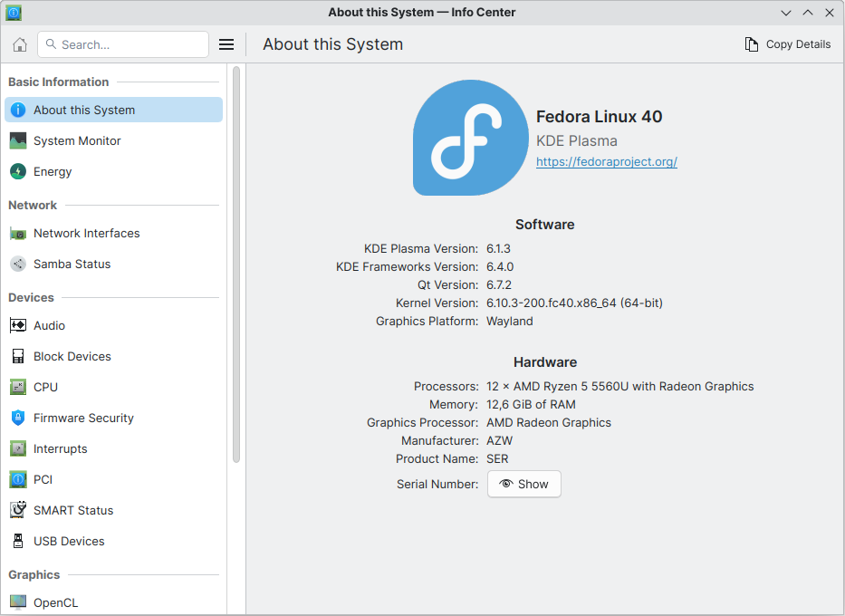Click the Qt Version value 6.7.2
Screen dimensions: 845x616
pyautogui.click(x=499, y=284)
